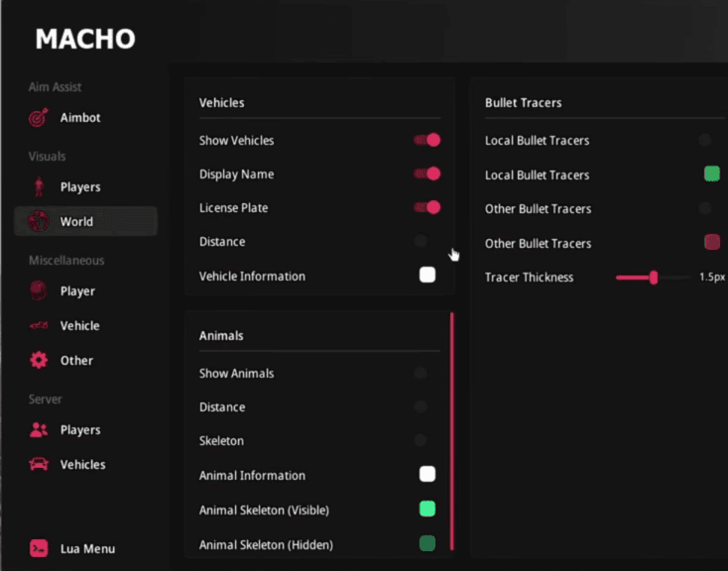Click the pink scrollbar beside the Animals panel
728x571 pixels.
(x=452, y=431)
